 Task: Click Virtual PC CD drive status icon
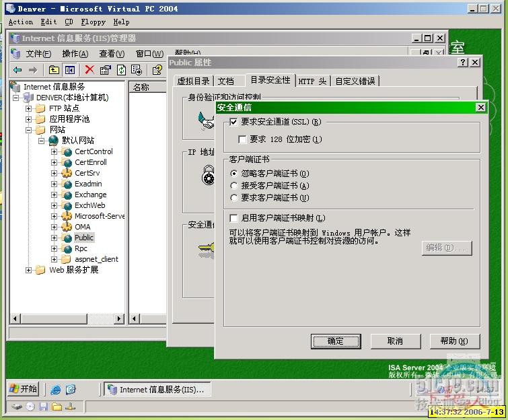coord(30,407)
